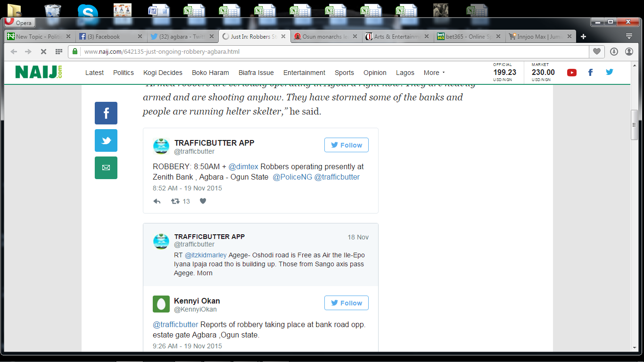Click the NAIJ.com logo
This screenshot has height=362, width=644.
(x=39, y=72)
